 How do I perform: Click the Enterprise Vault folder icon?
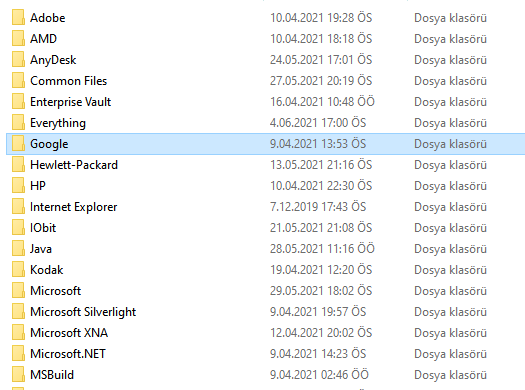[18, 101]
